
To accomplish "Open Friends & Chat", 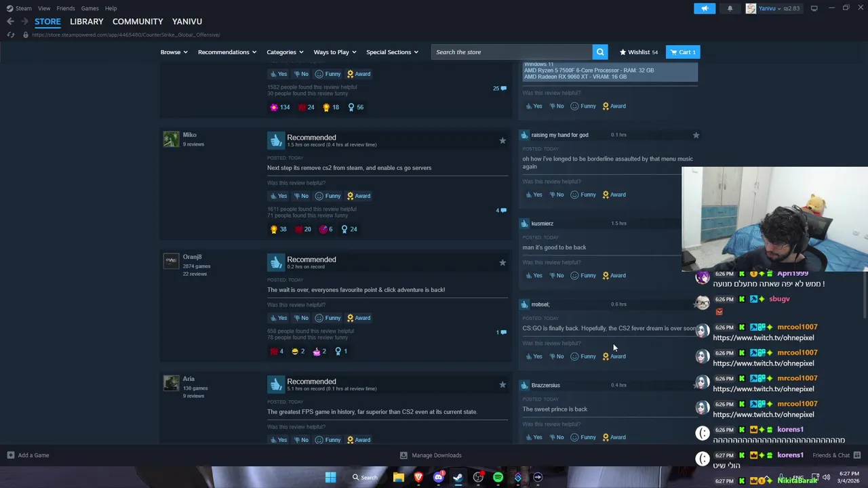I will pos(837,455).
